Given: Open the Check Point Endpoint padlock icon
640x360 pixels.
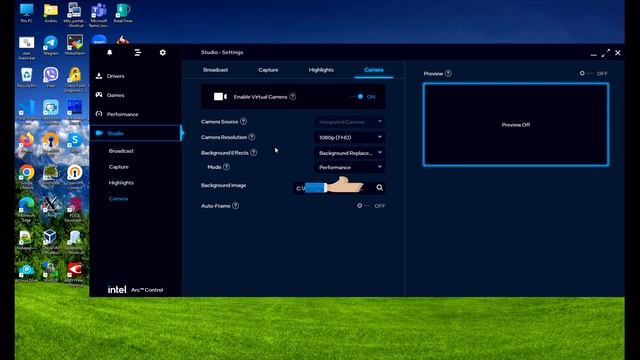Looking at the screenshot, I should tap(75, 79).
